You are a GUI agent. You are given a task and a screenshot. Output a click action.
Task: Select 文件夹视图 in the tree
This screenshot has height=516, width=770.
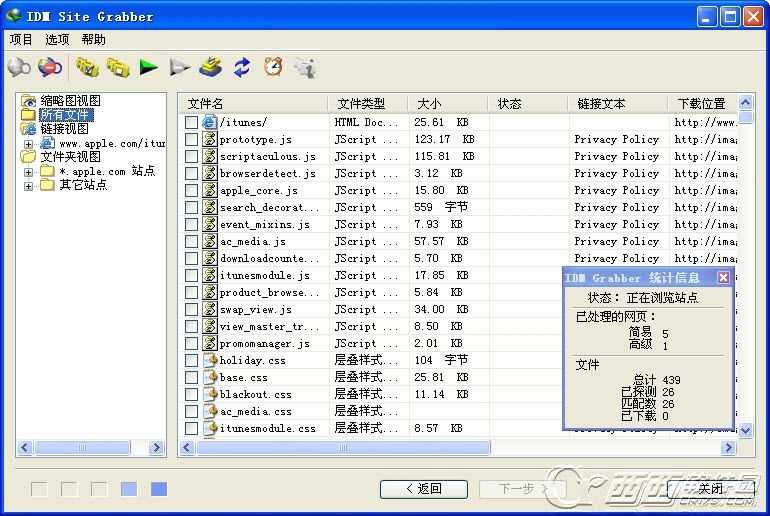70,157
